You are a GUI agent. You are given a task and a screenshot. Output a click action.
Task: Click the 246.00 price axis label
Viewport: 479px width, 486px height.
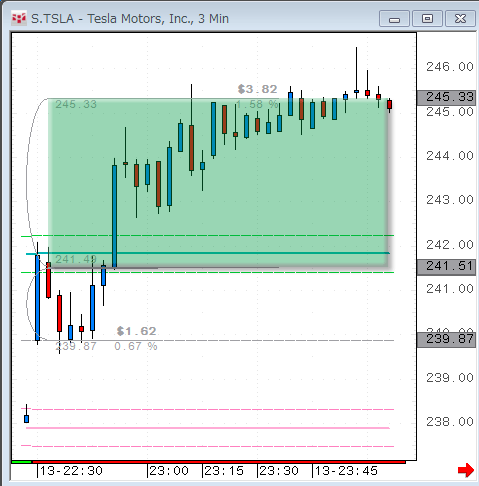(x=450, y=67)
